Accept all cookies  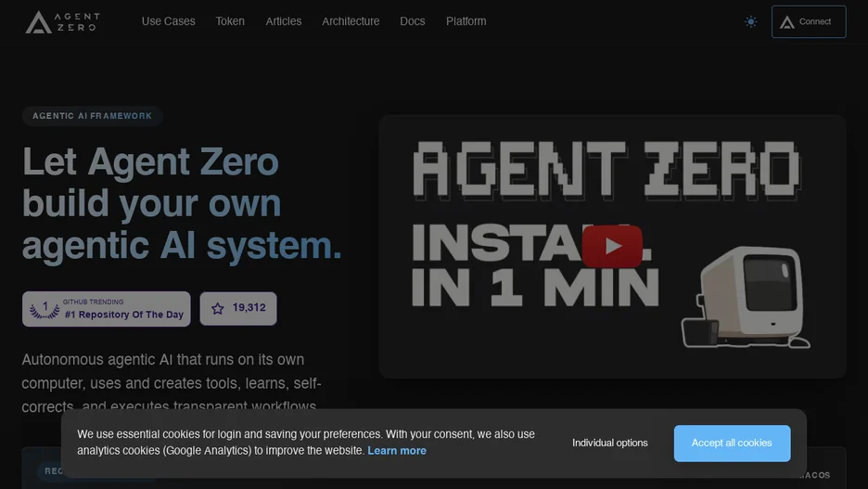[732, 443]
